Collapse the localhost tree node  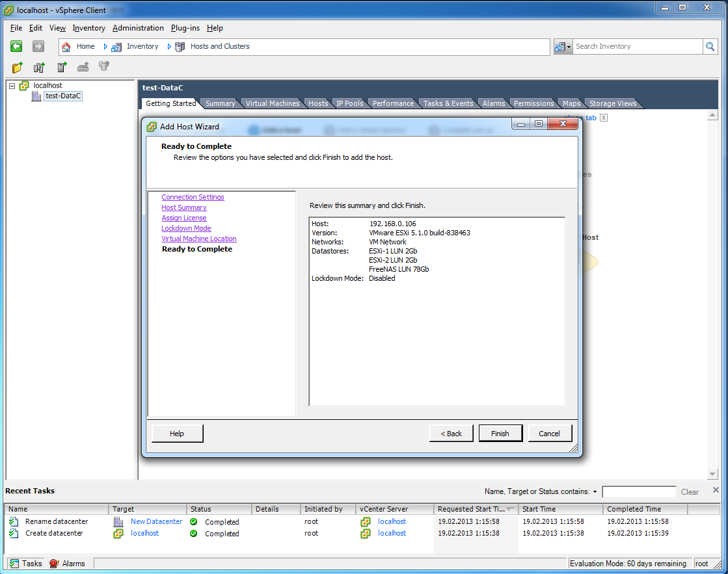click(12, 86)
